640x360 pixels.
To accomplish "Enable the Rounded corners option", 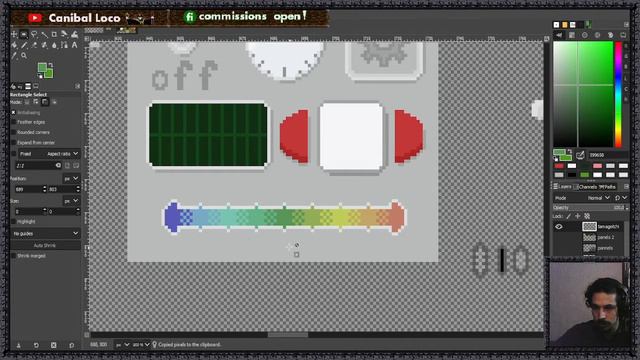I will (x=13, y=132).
